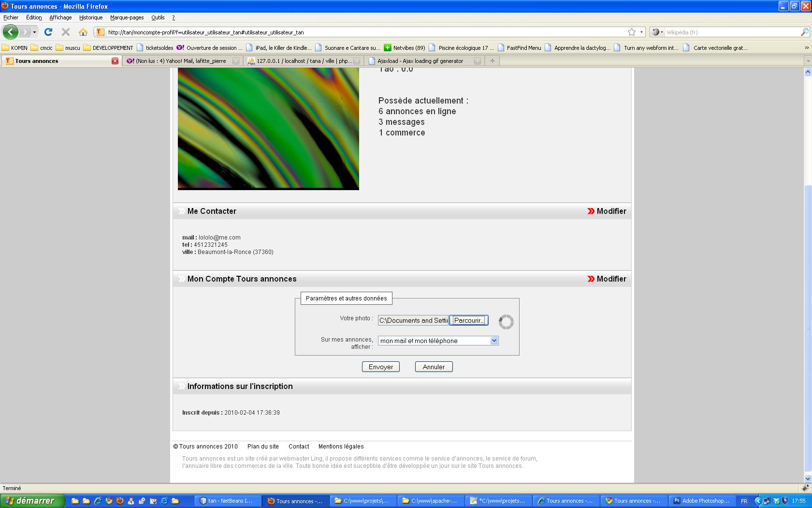This screenshot has width=812, height=508.
Task: Launch Chrome from quick launch
Action: [x=109, y=501]
